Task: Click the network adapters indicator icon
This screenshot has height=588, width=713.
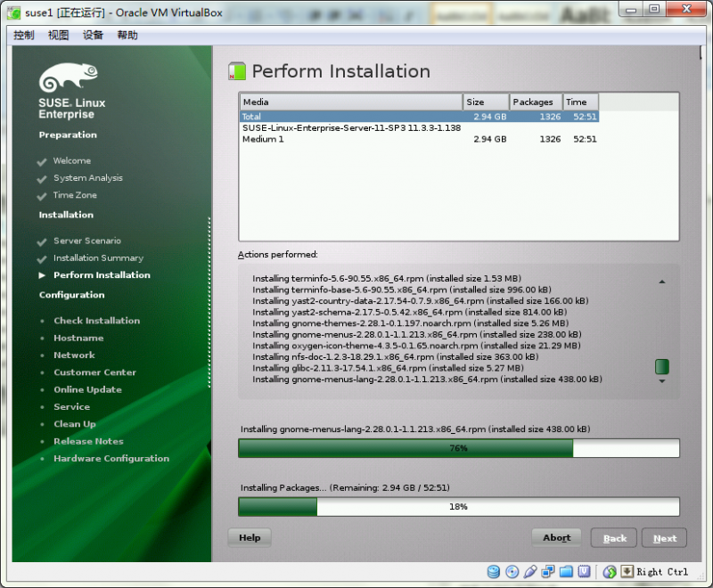Action: pyautogui.click(x=546, y=571)
